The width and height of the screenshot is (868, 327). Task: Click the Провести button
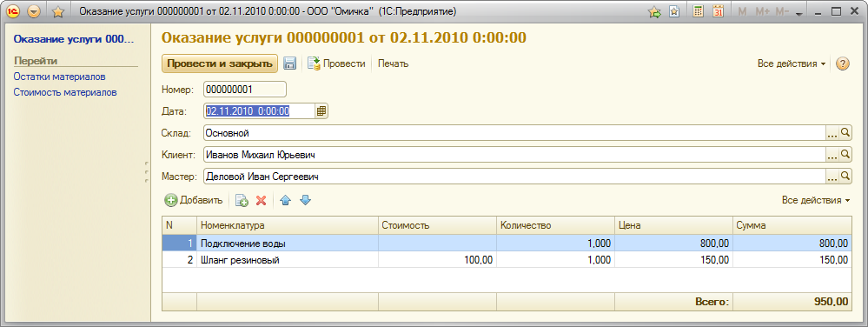[336, 63]
